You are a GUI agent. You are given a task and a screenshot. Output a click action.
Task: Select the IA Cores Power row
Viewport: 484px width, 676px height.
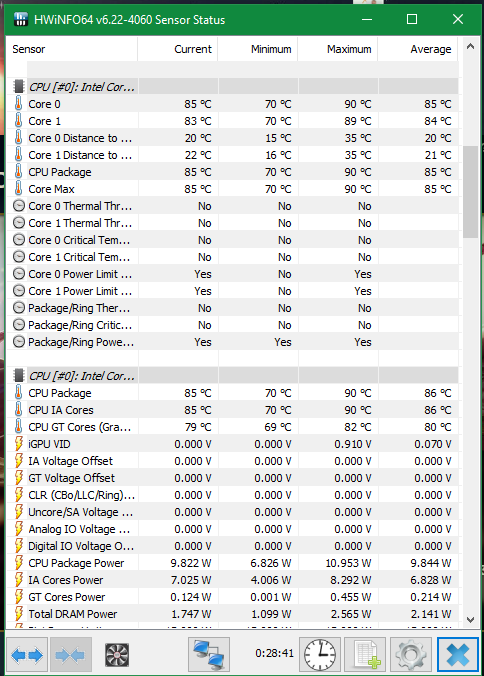233,580
